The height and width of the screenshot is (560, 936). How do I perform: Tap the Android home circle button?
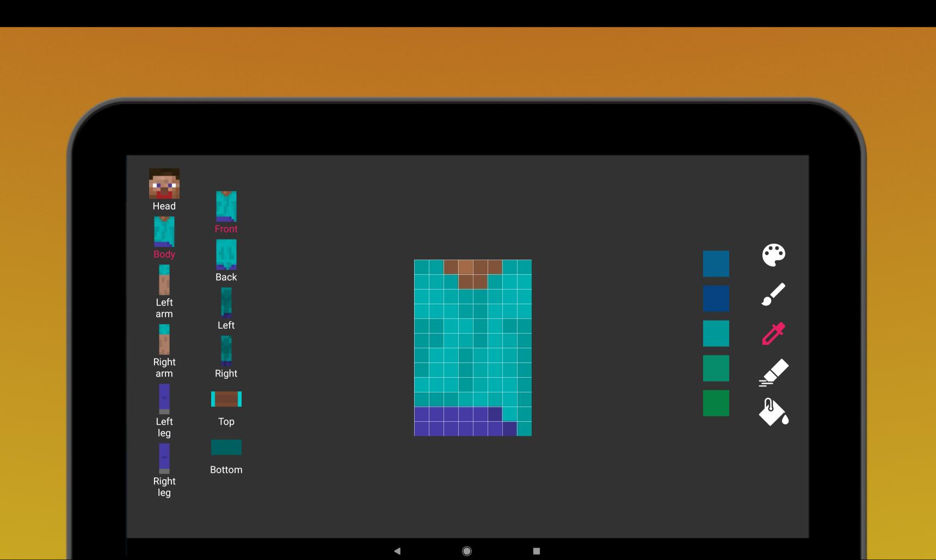466,551
